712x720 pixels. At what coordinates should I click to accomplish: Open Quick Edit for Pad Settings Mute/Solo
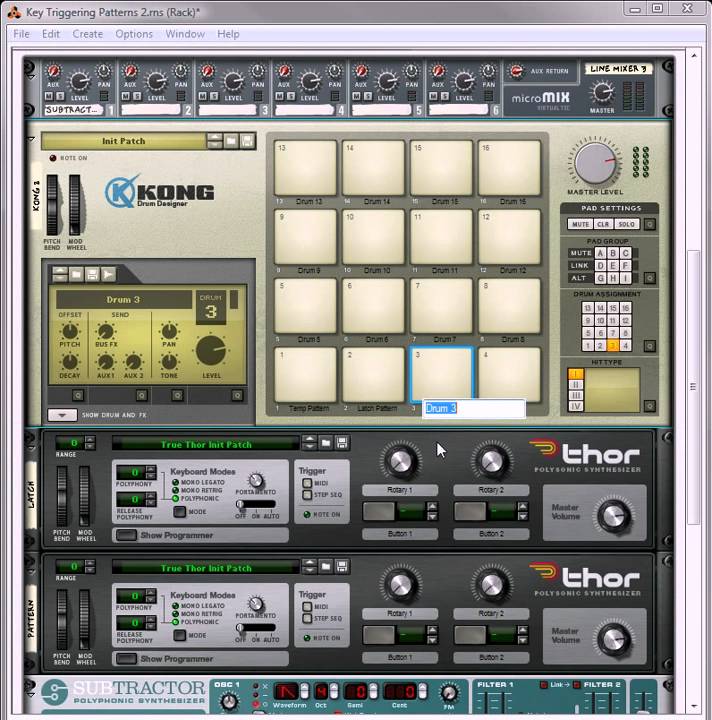pos(649,224)
